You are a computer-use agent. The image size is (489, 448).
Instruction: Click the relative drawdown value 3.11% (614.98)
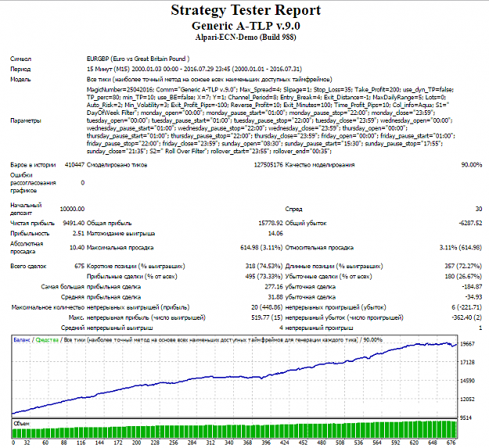(461, 248)
